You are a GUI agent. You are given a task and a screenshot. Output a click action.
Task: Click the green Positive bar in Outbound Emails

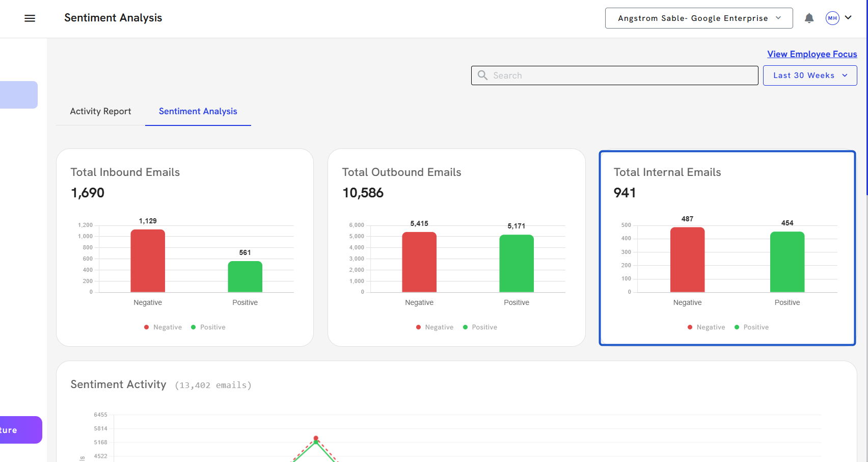pos(517,263)
